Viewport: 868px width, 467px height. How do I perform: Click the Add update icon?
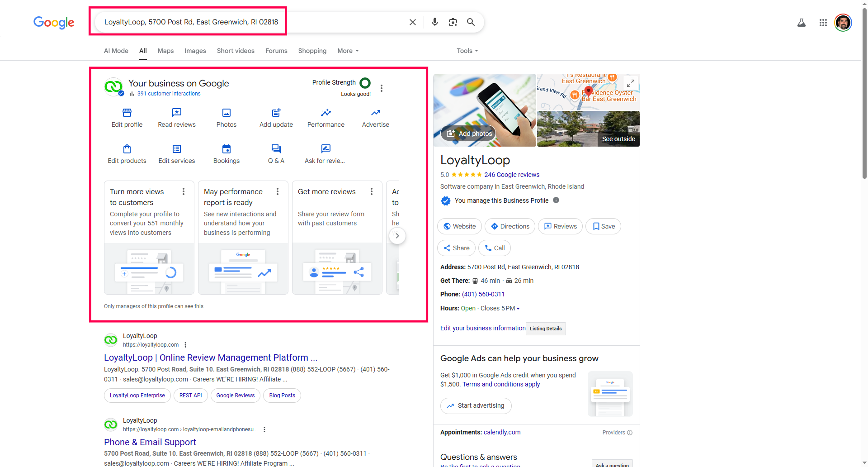(x=276, y=113)
